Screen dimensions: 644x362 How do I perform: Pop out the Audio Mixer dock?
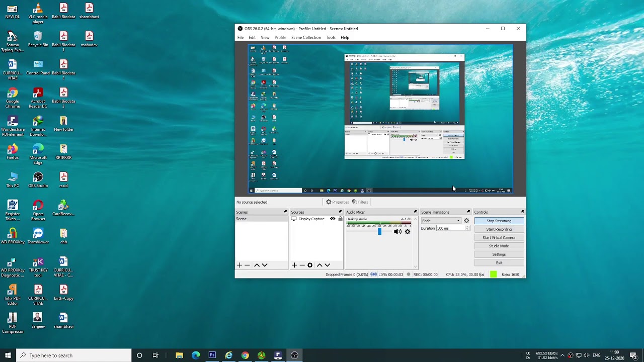416,212
